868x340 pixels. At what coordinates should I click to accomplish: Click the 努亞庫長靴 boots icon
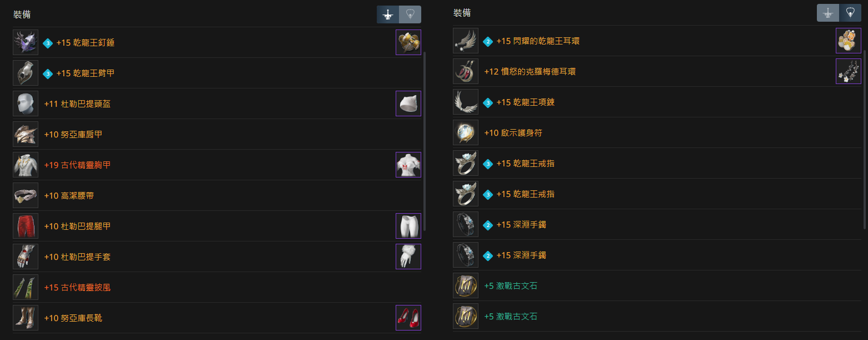click(x=26, y=318)
